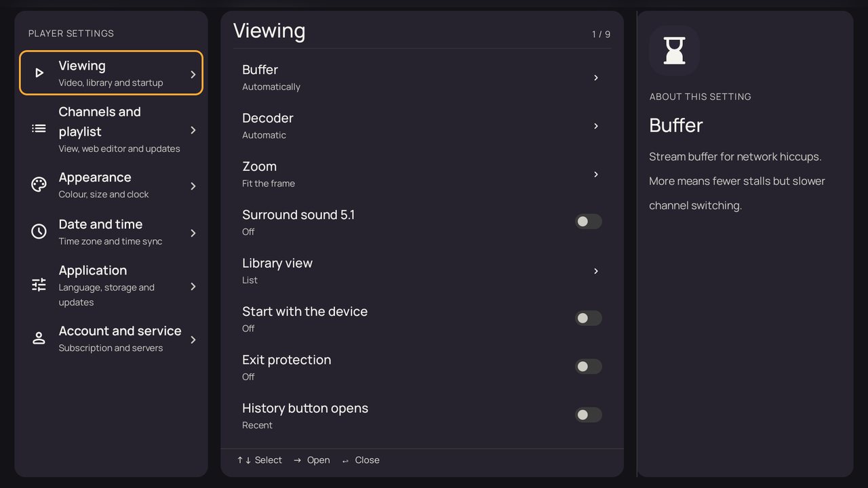
Task: Click the 'Automatically' value under Buffer
Action: coord(271,87)
